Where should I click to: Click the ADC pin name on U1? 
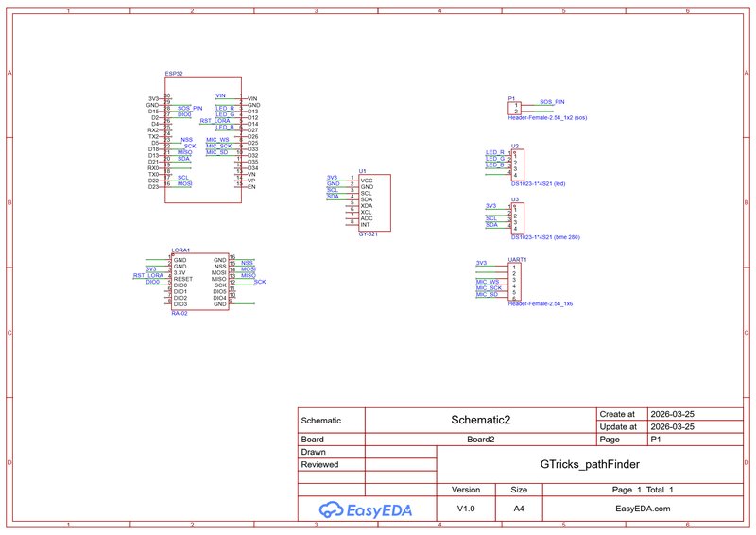[x=367, y=218]
